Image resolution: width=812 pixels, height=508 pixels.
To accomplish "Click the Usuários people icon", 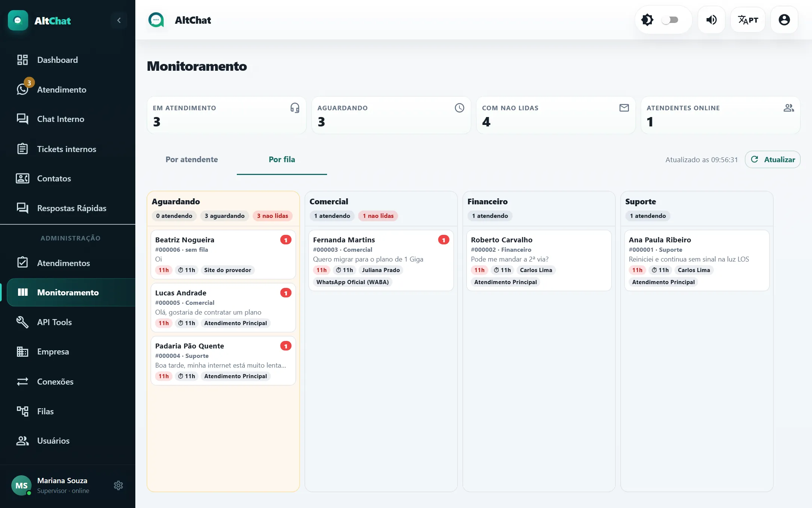I will (23, 441).
